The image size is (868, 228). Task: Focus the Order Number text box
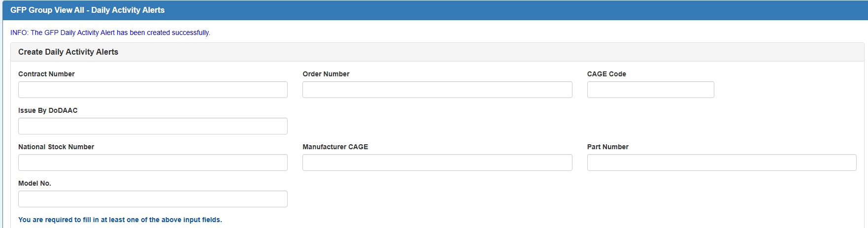pos(437,90)
